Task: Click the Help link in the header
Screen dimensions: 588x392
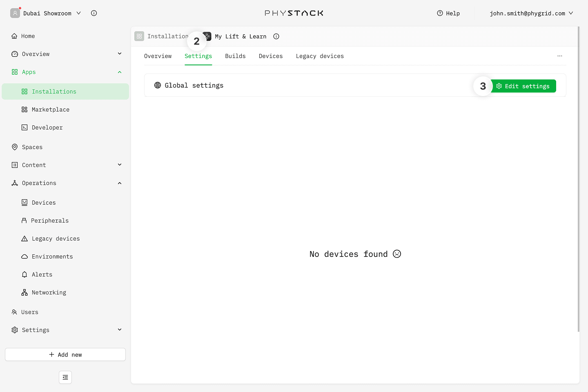Action: 448,13
